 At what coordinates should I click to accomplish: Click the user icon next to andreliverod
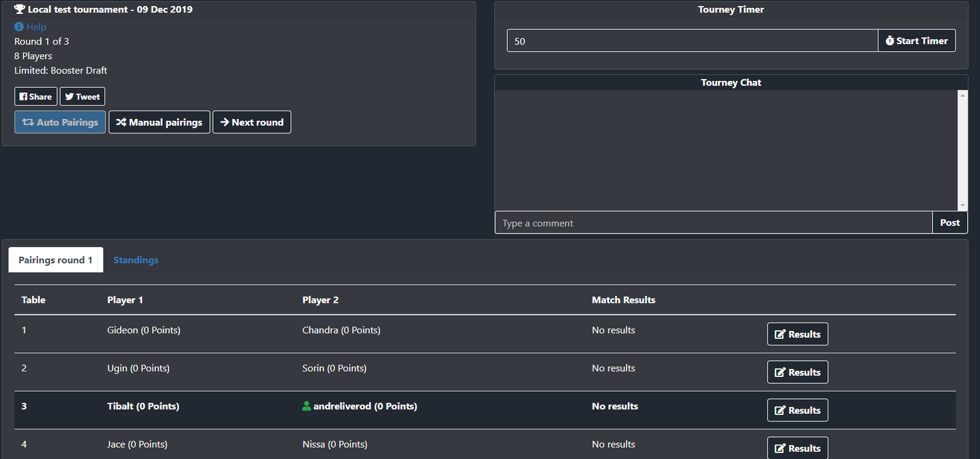[x=307, y=406]
